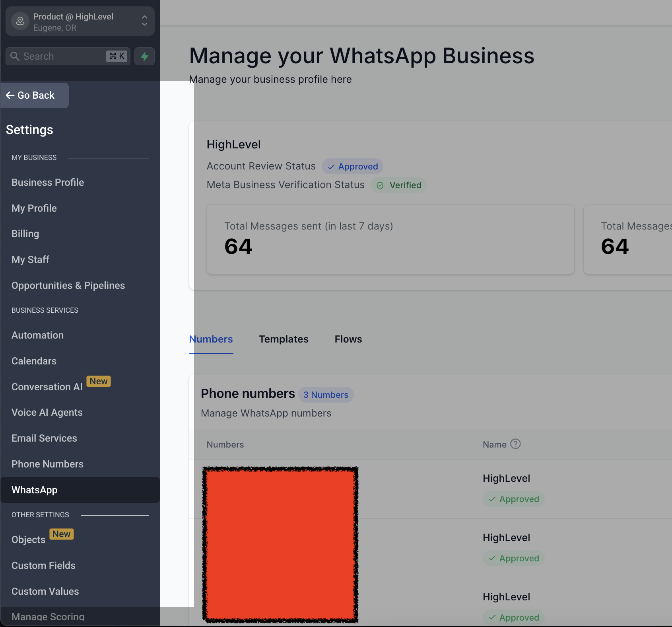
Task: Click the third row Approved status badge
Action: tap(514, 618)
